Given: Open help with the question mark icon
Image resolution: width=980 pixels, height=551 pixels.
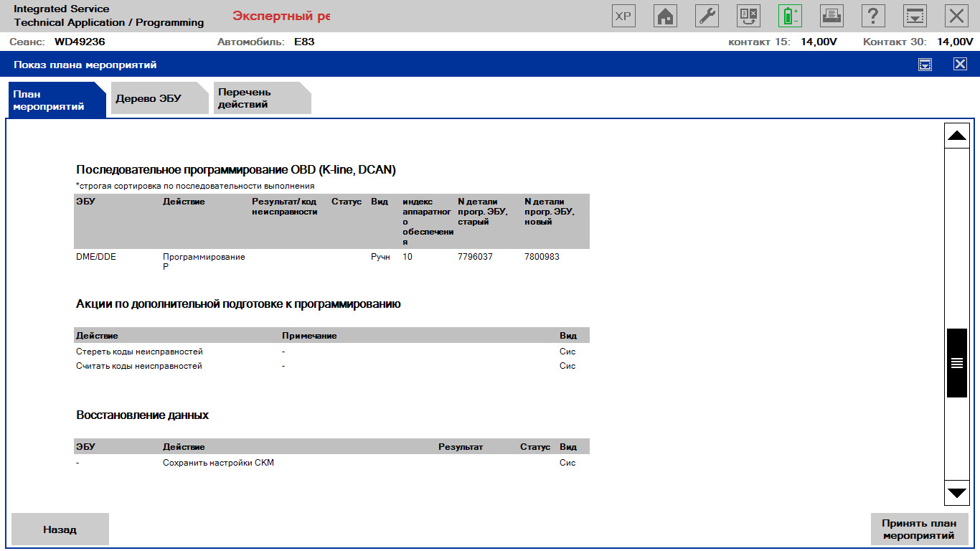Looking at the screenshot, I should pyautogui.click(x=872, y=16).
